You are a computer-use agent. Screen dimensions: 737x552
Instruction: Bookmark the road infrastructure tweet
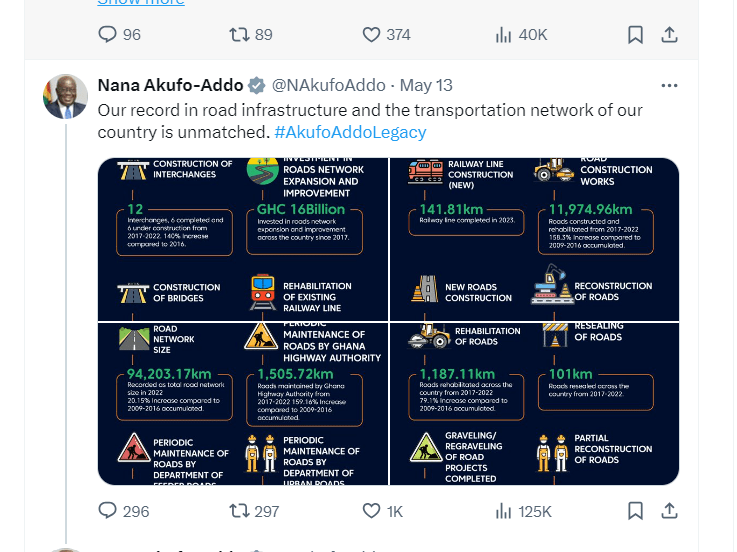(x=635, y=511)
